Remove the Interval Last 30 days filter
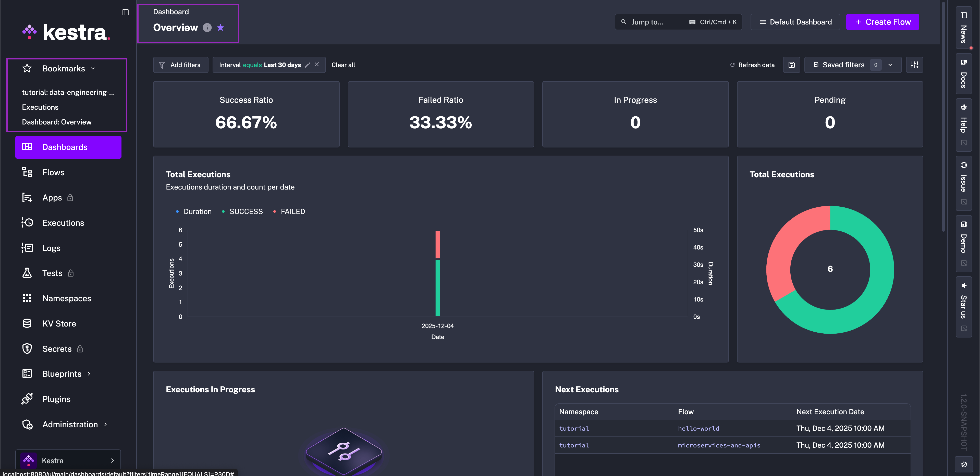The width and height of the screenshot is (980, 476). 317,65
